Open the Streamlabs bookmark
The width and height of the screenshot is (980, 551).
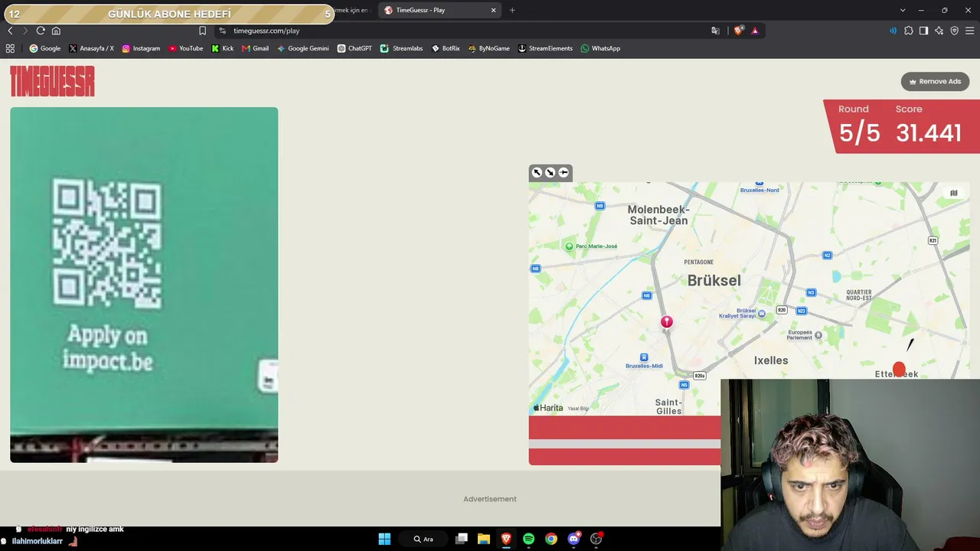[x=402, y=48]
